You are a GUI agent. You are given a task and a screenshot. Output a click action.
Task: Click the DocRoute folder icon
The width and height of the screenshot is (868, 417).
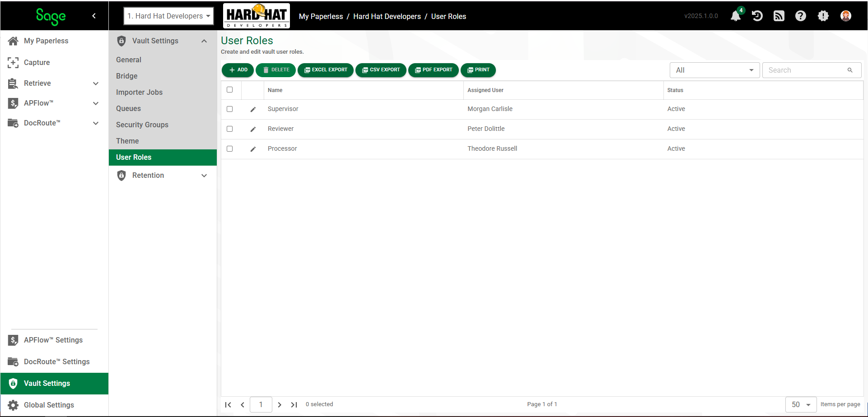(13, 123)
